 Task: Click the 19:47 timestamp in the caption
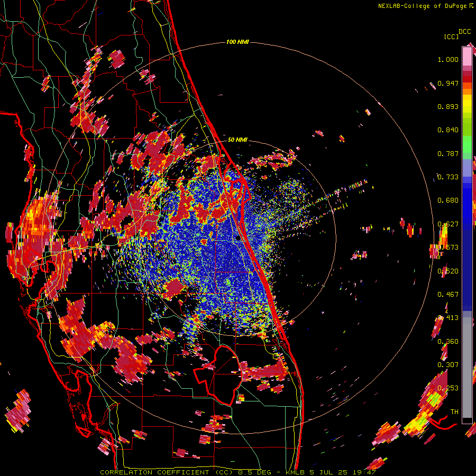(364, 472)
